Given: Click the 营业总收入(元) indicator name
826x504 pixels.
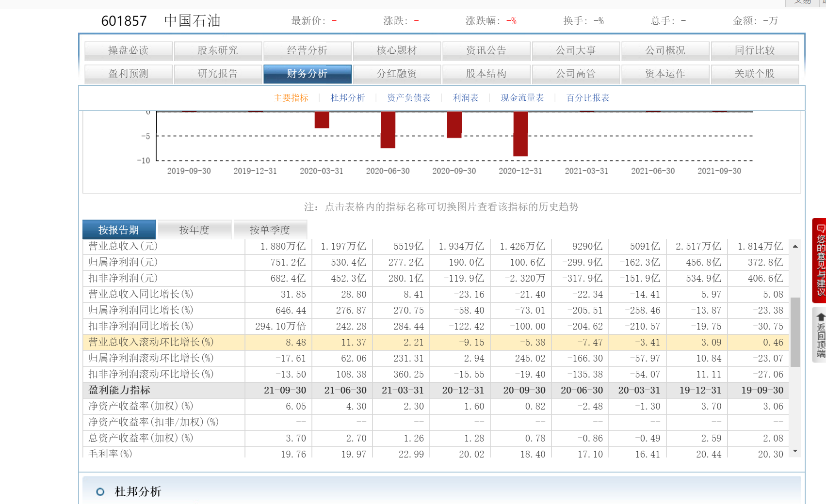Looking at the screenshot, I should pyautogui.click(x=123, y=246).
